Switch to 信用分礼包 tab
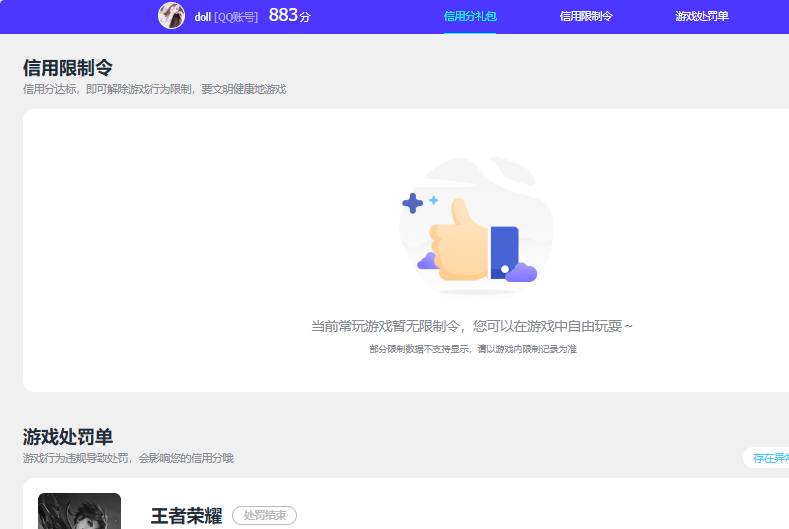This screenshot has width=789, height=529. [470, 16]
